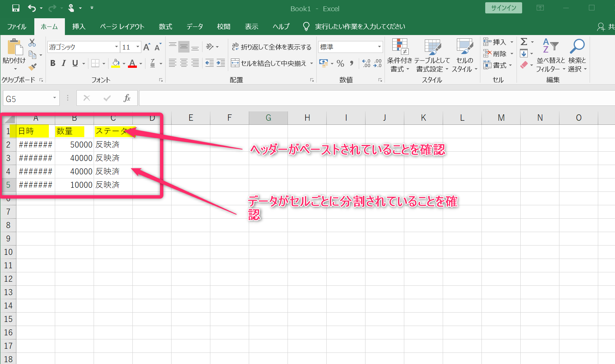Click the Insert Function fx icon

pos(127,98)
